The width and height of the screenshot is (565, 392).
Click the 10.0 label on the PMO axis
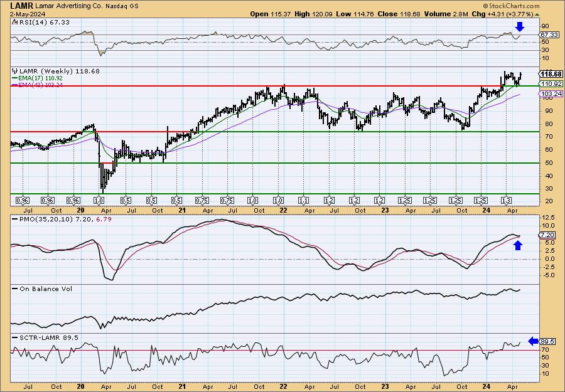click(x=547, y=226)
